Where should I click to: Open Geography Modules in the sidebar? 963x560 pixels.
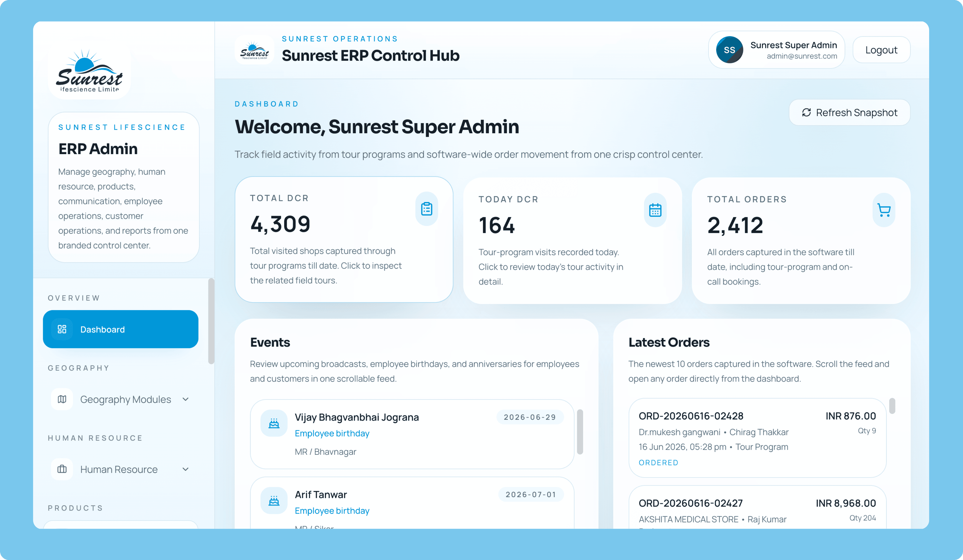120,399
